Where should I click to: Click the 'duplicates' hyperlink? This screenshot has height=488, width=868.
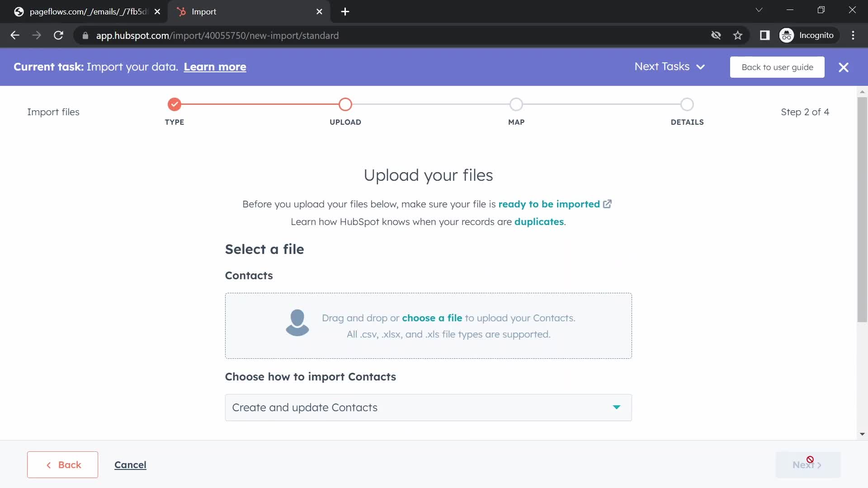coord(539,221)
